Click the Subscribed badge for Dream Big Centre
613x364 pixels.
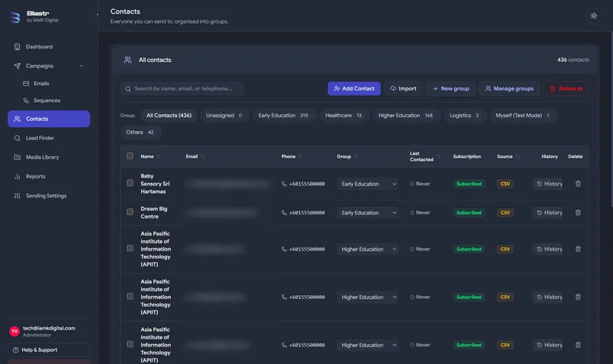pos(469,213)
